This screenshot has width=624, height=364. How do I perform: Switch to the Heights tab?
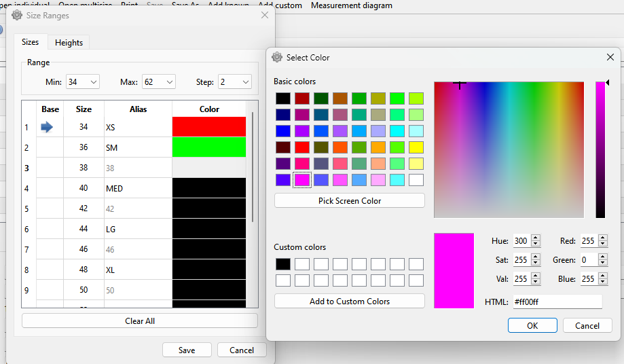(x=69, y=43)
